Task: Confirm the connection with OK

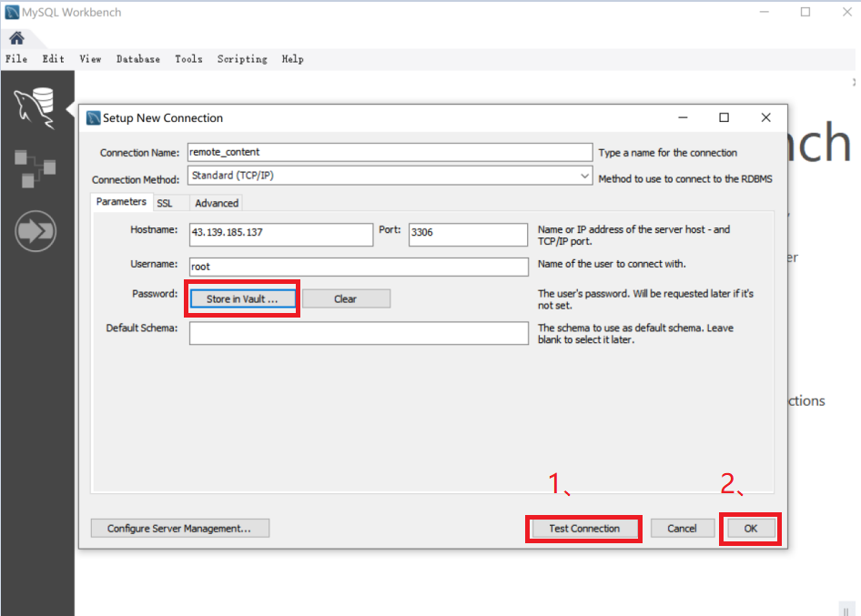Action: point(751,528)
